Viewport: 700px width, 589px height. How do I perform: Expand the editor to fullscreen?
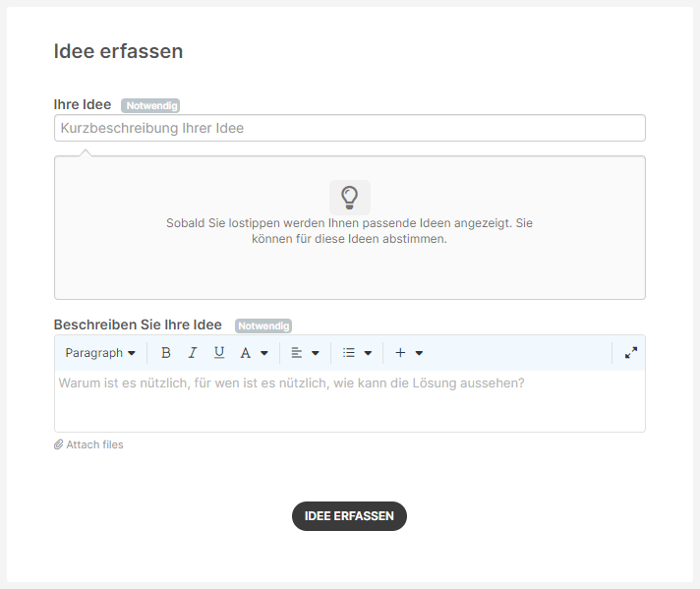click(x=631, y=353)
